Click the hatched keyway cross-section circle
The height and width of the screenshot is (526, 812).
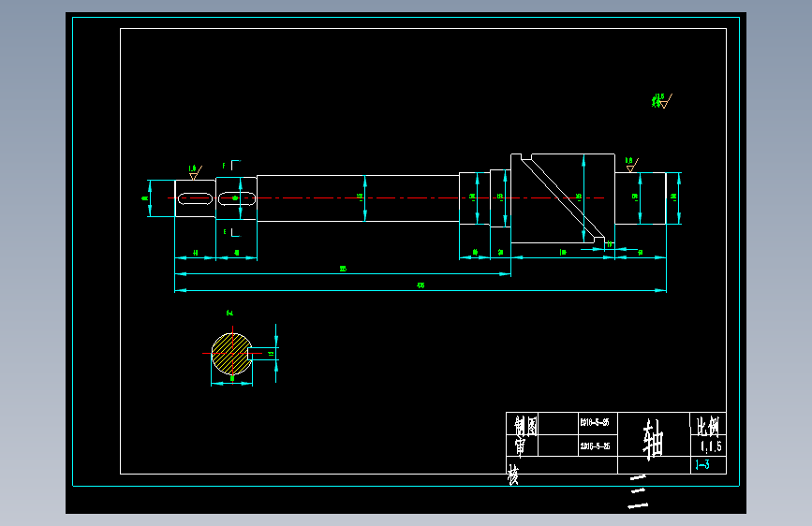tap(231, 354)
